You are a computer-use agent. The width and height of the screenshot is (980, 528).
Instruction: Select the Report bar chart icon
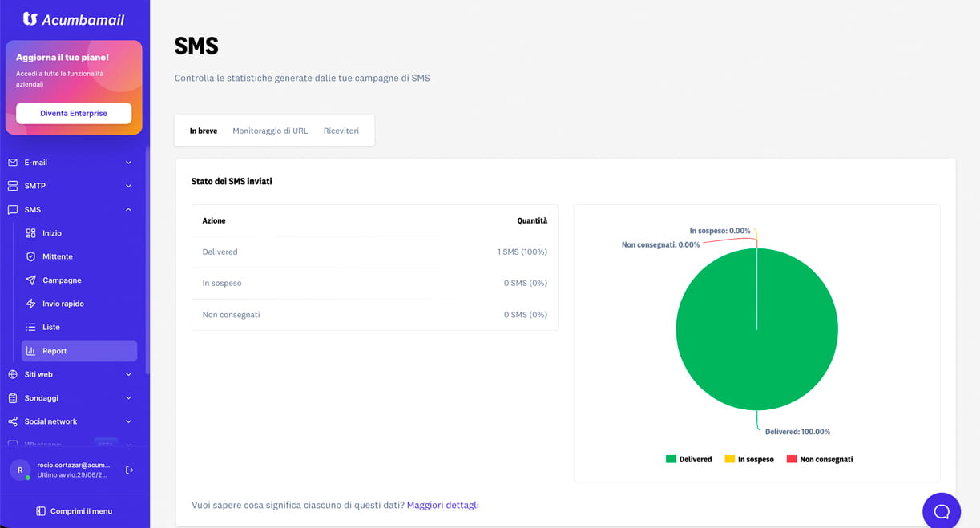tap(31, 351)
